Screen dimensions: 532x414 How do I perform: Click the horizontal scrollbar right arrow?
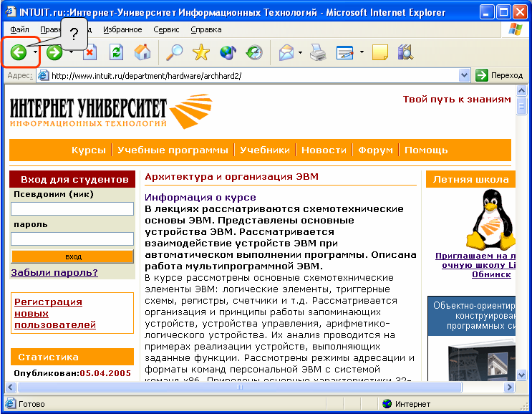pos(509,387)
